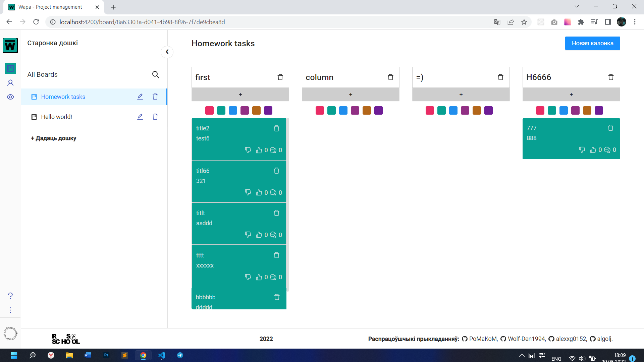
Task: Toggle the eye icon in sidebar
Action: pos(10,97)
